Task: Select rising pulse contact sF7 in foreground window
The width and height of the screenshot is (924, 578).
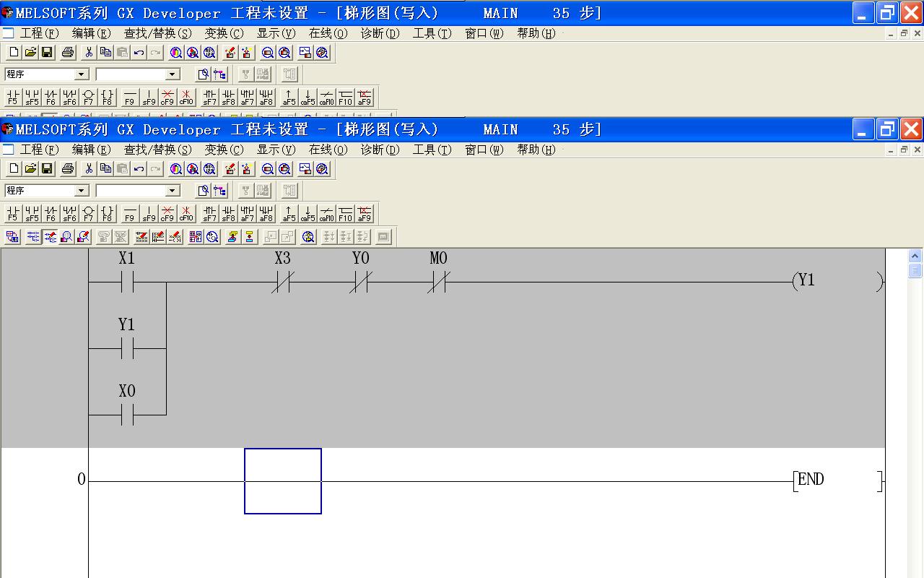Action: tap(209, 214)
